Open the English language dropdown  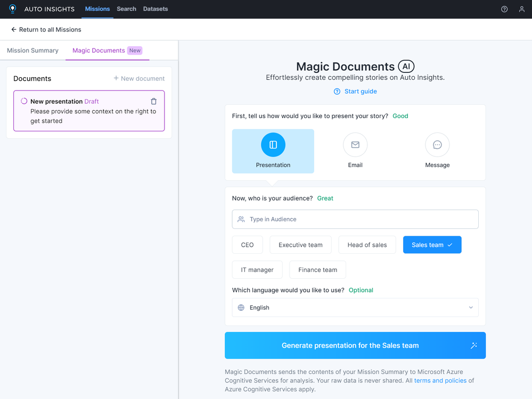point(355,307)
